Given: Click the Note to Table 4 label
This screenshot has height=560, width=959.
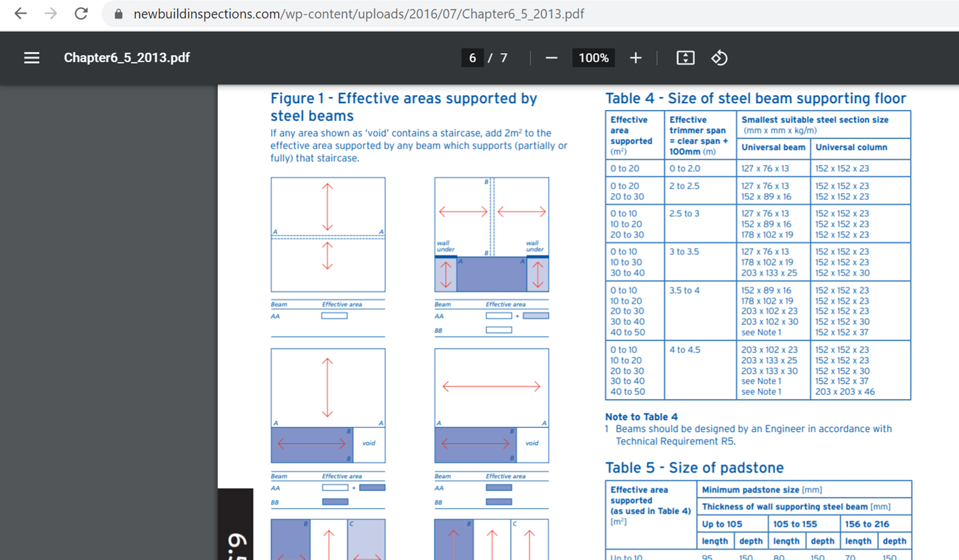Looking at the screenshot, I should 641,417.
